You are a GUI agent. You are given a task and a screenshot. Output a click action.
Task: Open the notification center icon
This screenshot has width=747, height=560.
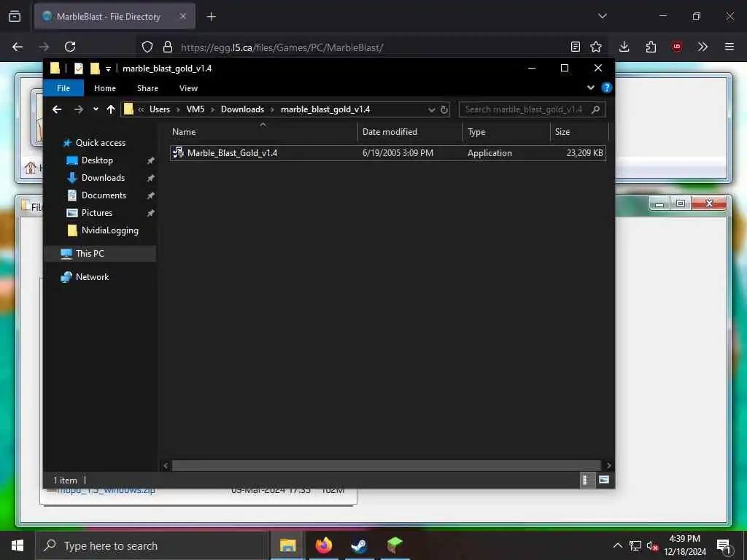(724, 545)
